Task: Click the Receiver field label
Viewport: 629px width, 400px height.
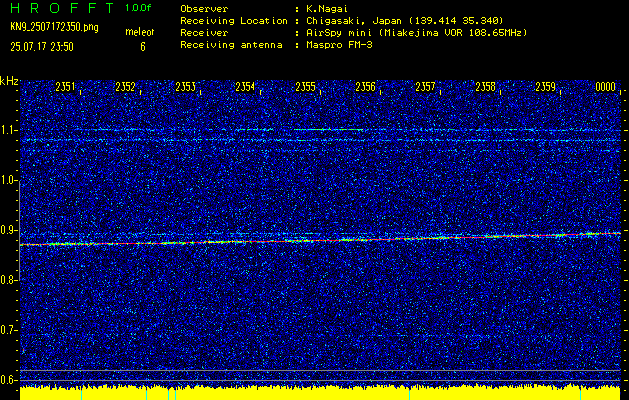Action: (x=204, y=33)
